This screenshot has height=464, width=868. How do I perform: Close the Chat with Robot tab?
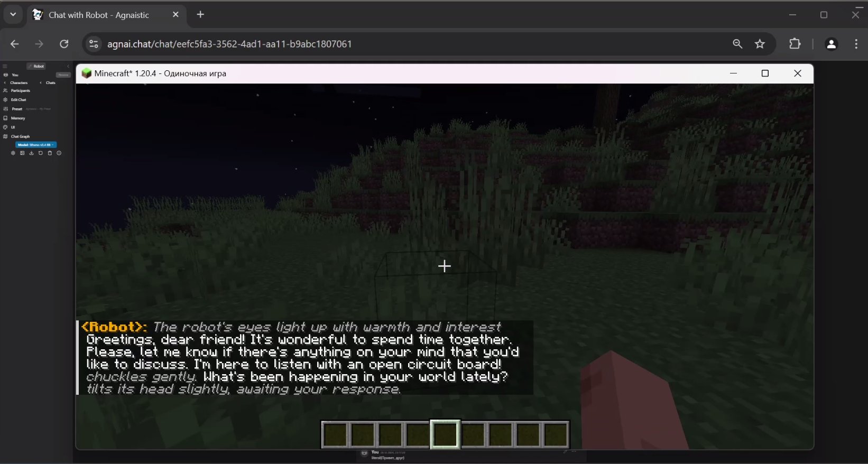[x=176, y=15]
